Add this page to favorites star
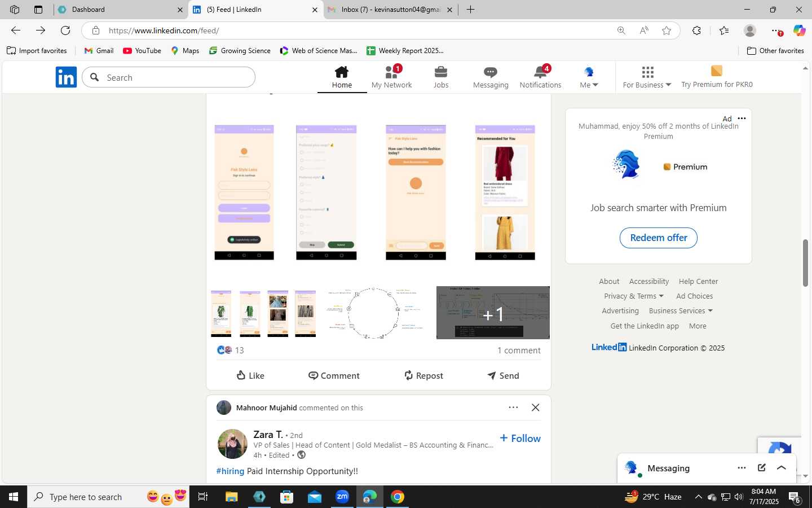 point(667,30)
